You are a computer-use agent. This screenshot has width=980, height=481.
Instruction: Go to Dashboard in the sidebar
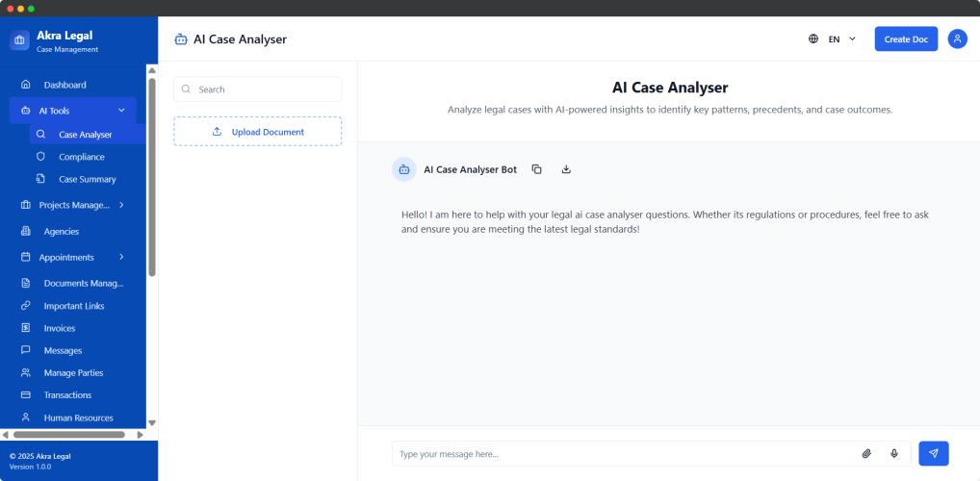click(x=64, y=85)
